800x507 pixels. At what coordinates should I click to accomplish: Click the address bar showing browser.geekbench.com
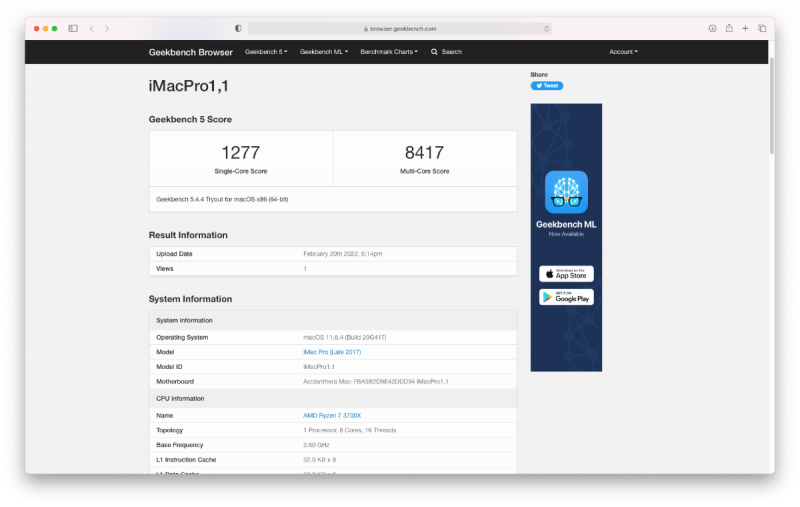399,29
